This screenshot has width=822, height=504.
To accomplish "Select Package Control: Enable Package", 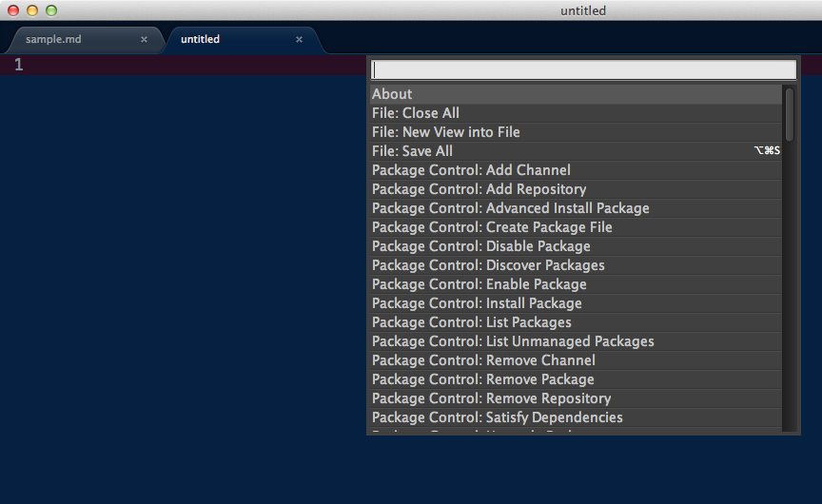I will 577,284.
